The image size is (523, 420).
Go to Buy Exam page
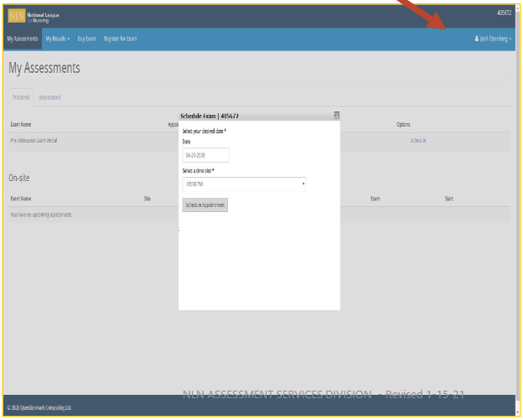[x=86, y=39]
